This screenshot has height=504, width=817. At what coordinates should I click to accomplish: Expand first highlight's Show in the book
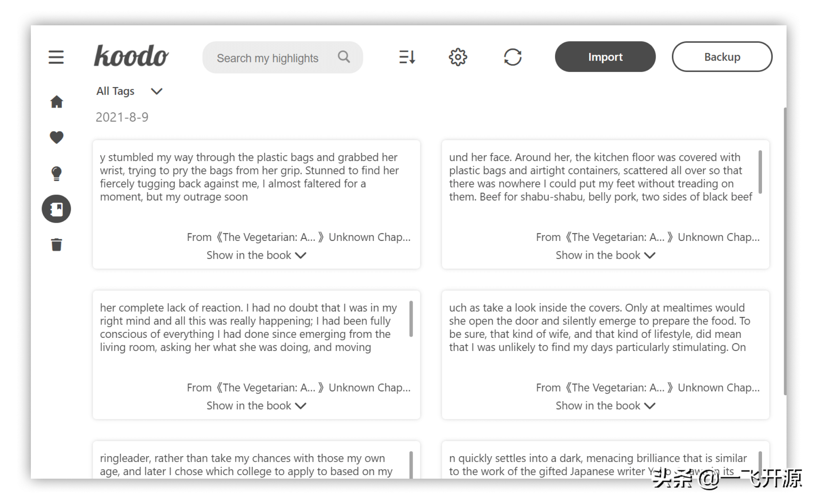tap(256, 255)
